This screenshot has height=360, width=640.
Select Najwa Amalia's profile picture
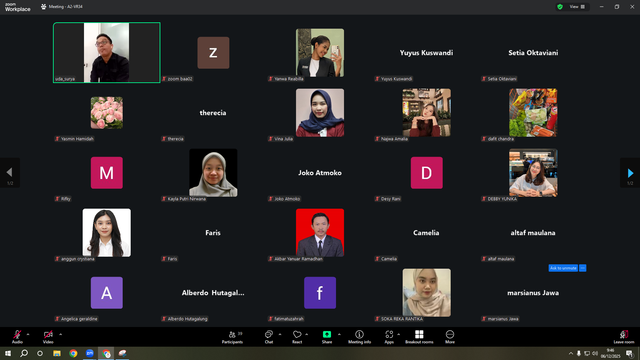[x=427, y=113]
